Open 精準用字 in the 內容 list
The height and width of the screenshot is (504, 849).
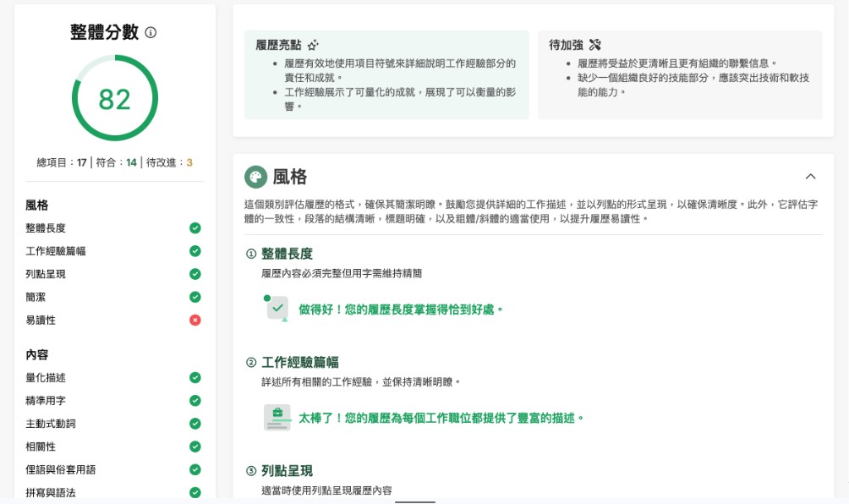click(46, 401)
